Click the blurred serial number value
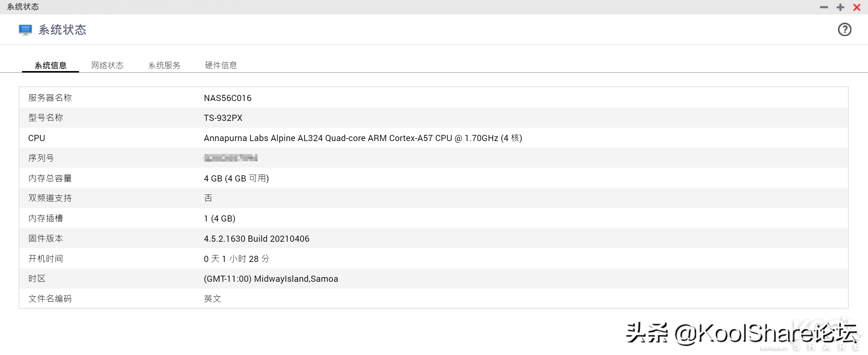The height and width of the screenshot is (355, 868). [x=231, y=158]
